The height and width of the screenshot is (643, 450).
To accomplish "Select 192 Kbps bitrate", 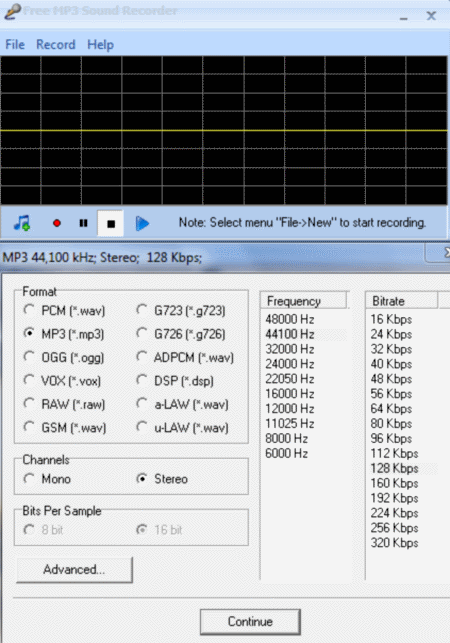I will coord(394,498).
